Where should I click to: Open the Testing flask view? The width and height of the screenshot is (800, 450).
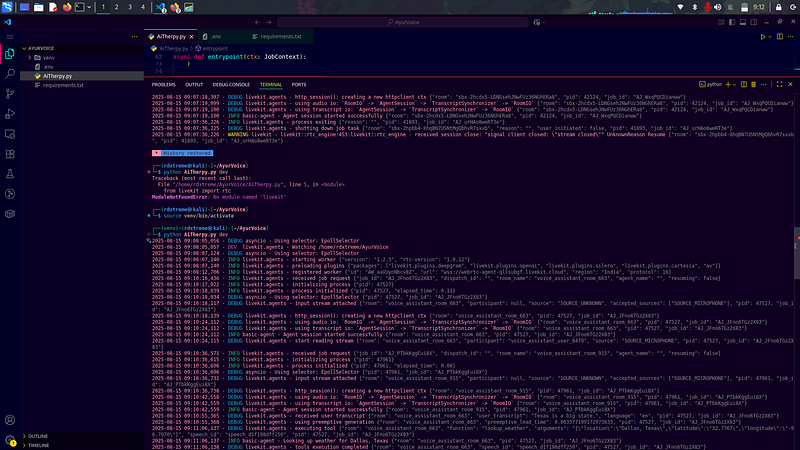[x=10, y=174]
